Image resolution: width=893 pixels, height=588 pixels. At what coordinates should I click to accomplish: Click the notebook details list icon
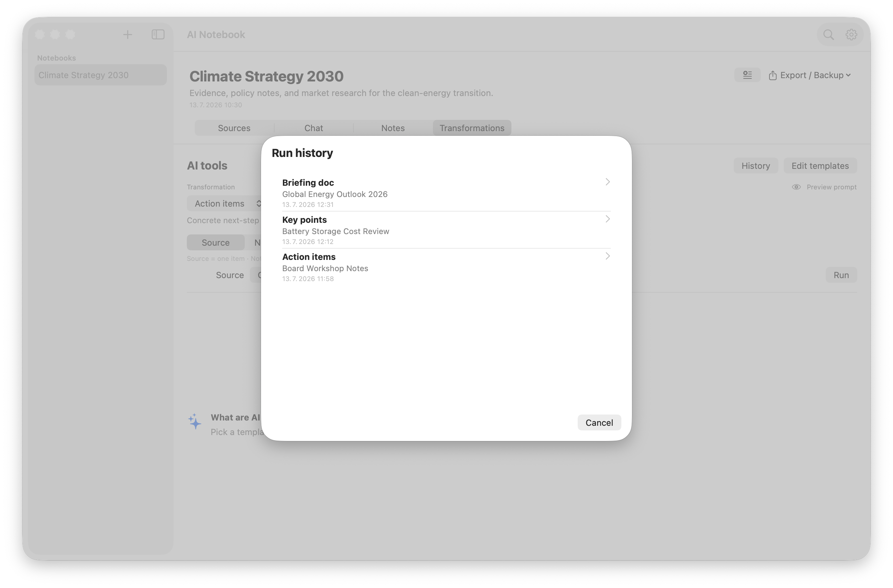click(x=747, y=75)
